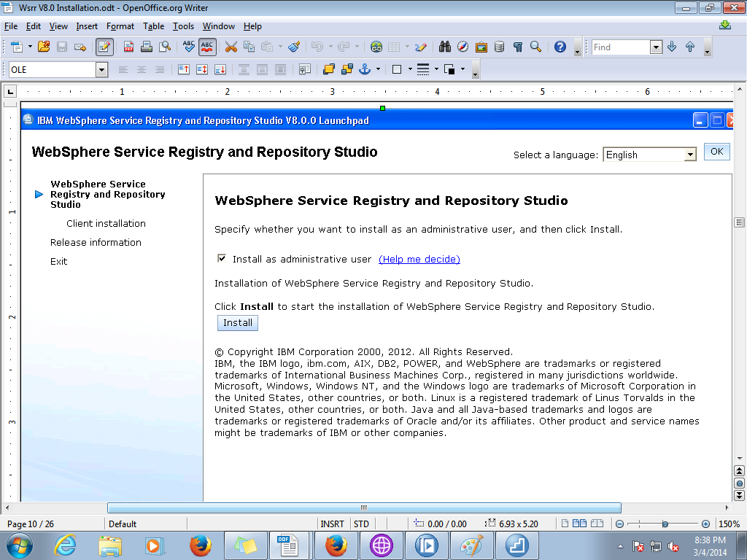Click the New document icon

(17, 47)
